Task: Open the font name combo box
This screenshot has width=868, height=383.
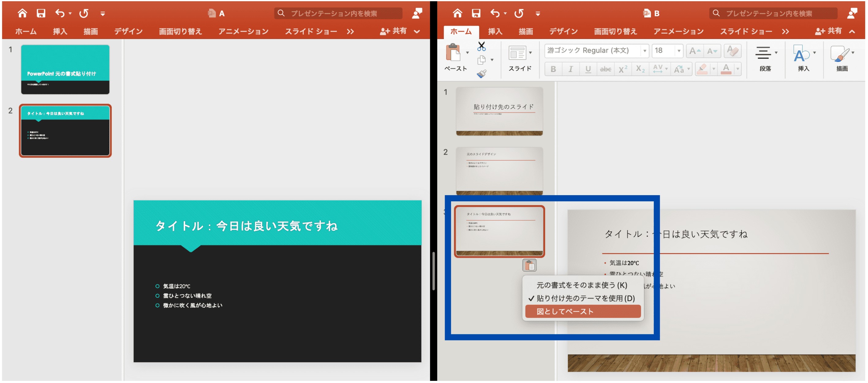Action: (597, 51)
